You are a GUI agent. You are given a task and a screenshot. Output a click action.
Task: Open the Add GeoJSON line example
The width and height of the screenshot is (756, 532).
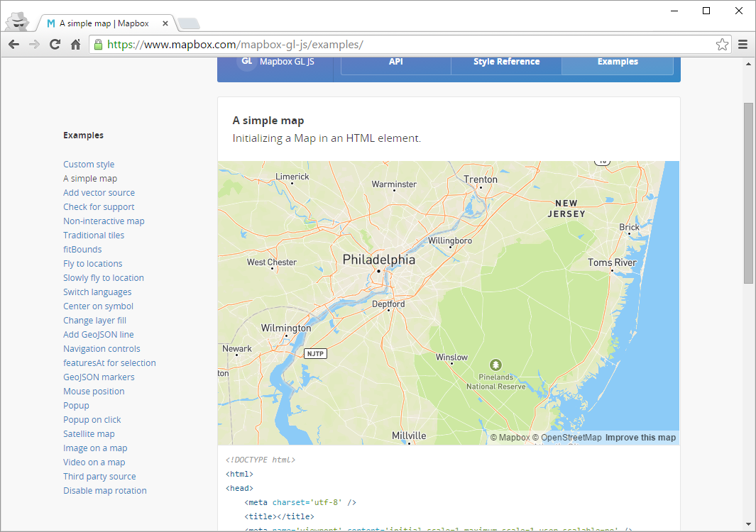tap(99, 334)
